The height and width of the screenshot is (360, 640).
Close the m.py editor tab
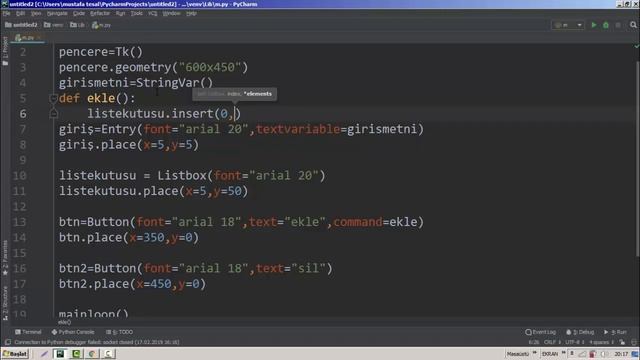39,38
